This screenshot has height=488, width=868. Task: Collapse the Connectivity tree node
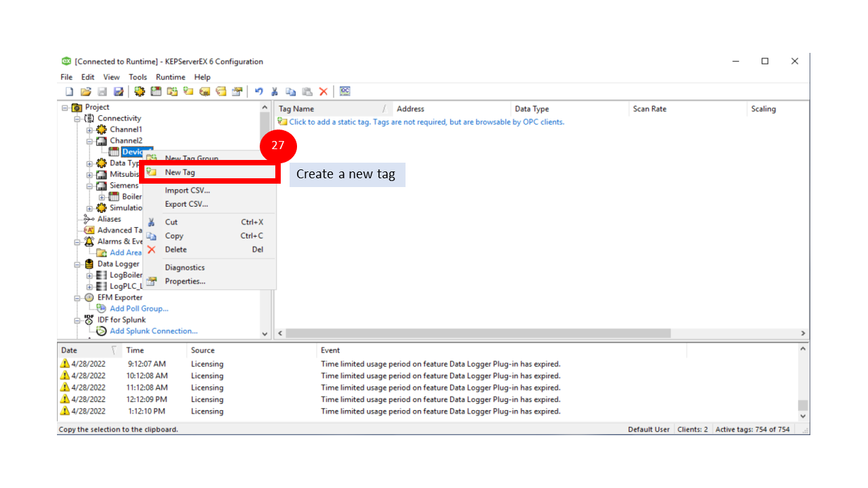point(77,119)
